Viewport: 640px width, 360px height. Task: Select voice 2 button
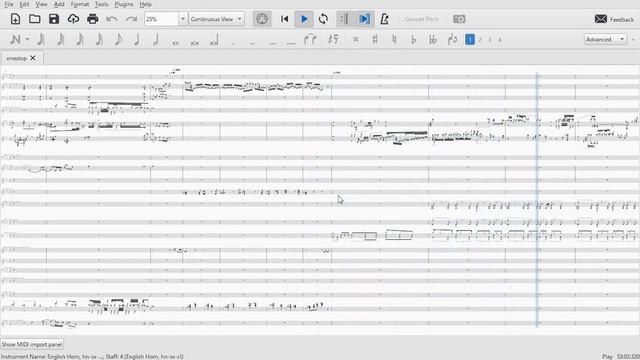click(x=480, y=40)
